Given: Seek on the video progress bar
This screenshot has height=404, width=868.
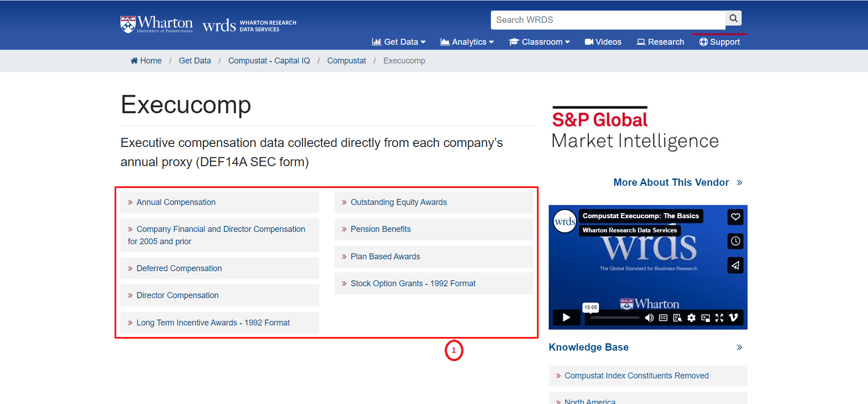Looking at the screenshot, I should click(x=615, y=318).
